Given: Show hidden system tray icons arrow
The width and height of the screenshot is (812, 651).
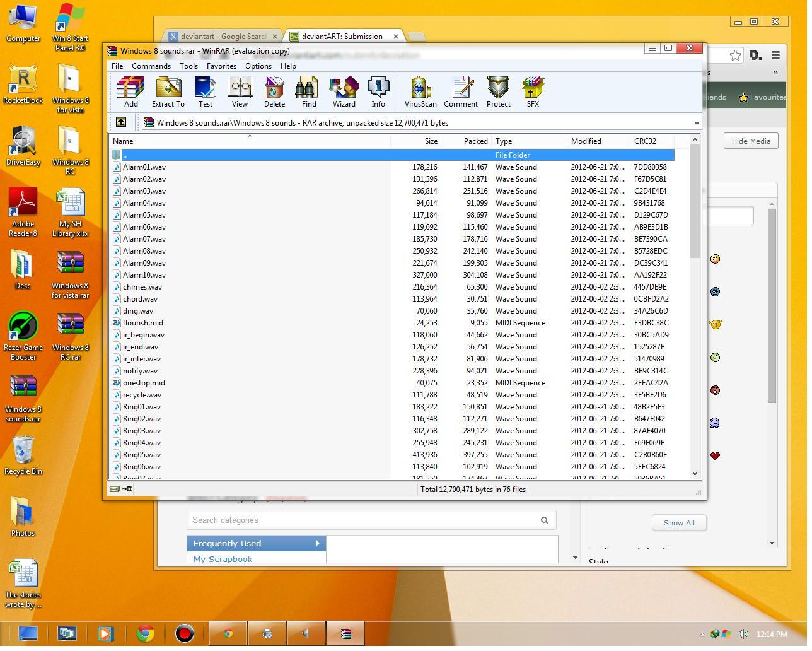Looking at the screenshot, I should 702,634.
